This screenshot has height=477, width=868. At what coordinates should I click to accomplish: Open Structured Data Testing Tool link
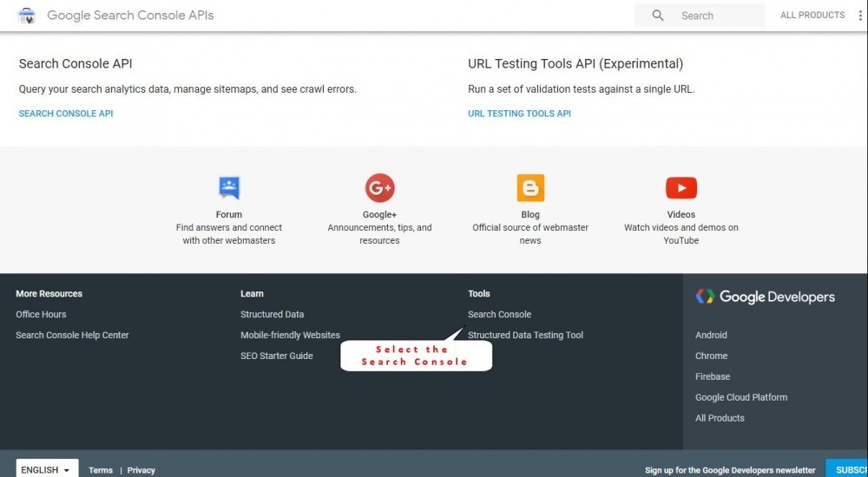[525, 335]
